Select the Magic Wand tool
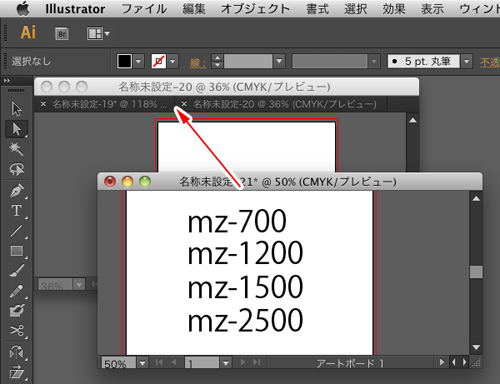The height and width of the screenshot is (384, 500). (16, 149)
